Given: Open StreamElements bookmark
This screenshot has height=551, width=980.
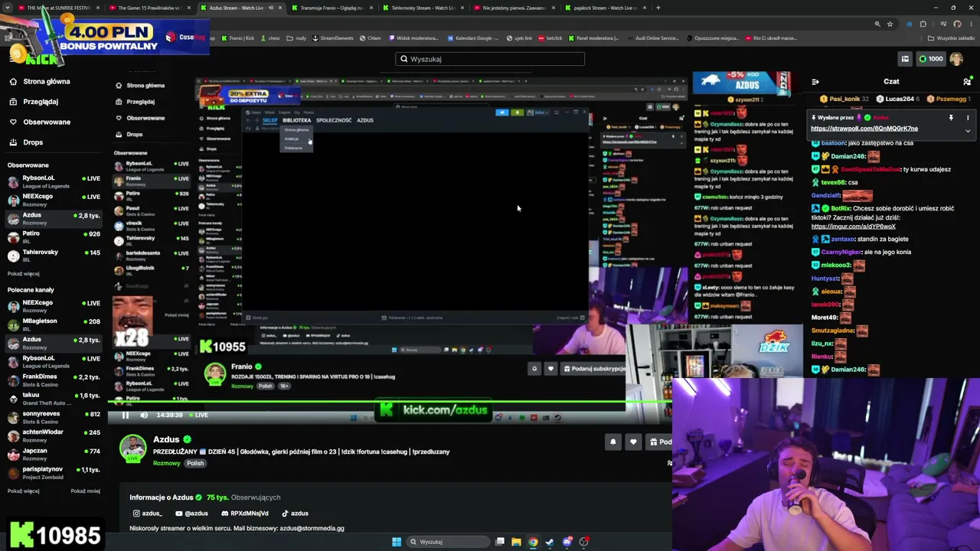Looking at the screenshot, I should coord(333,37).
